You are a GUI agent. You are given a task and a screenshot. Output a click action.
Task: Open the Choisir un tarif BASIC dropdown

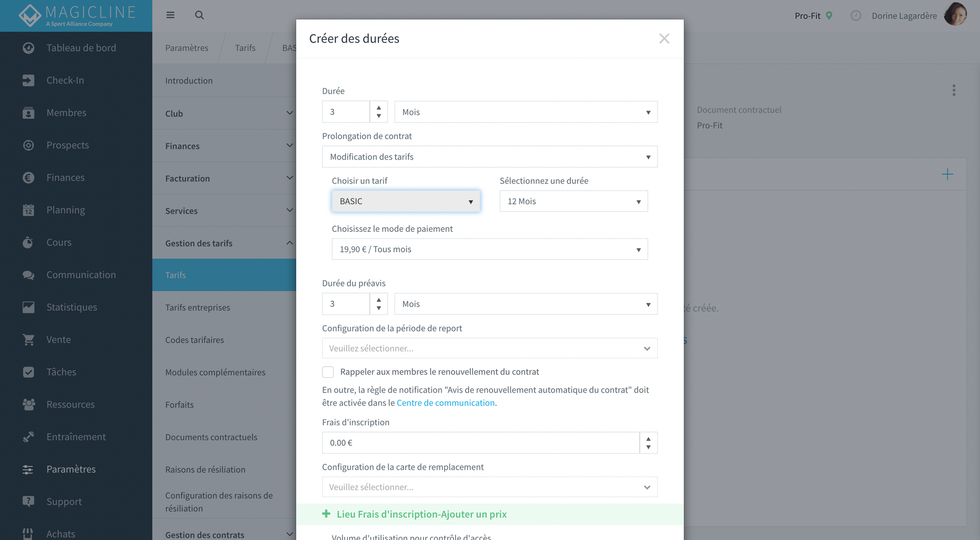point(406,201)
